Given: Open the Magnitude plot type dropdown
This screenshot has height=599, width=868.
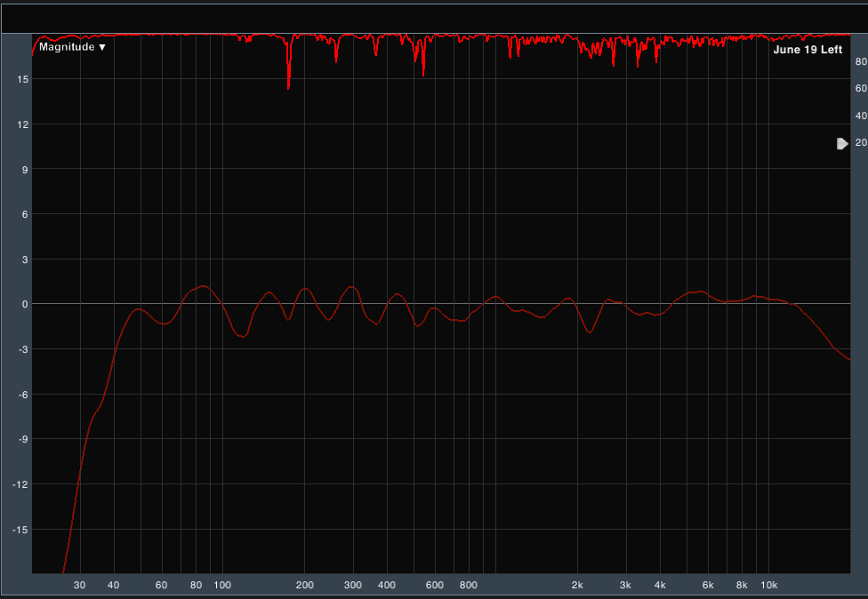Looking at the screenshot, I should 71,47.
